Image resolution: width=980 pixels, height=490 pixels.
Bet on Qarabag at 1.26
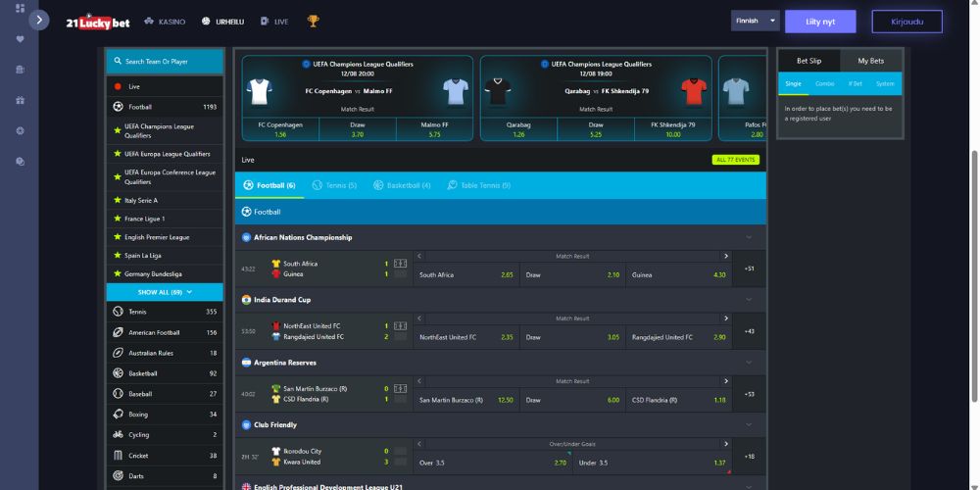tap(518, 129)
